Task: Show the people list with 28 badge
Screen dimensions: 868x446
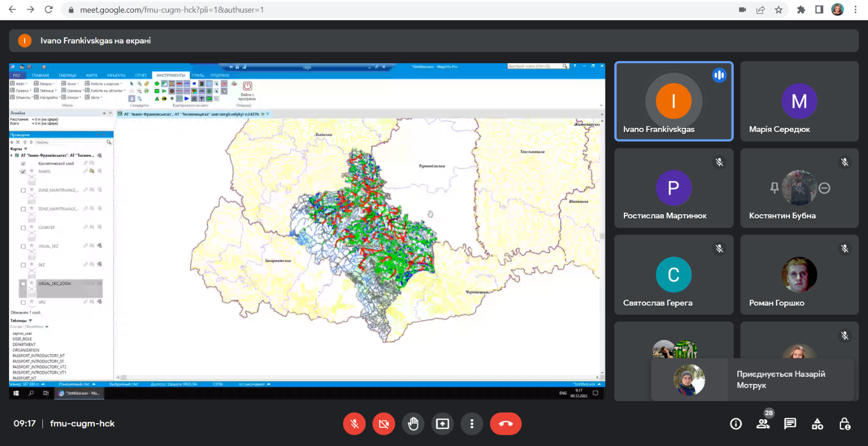Action: coord(763,424)
